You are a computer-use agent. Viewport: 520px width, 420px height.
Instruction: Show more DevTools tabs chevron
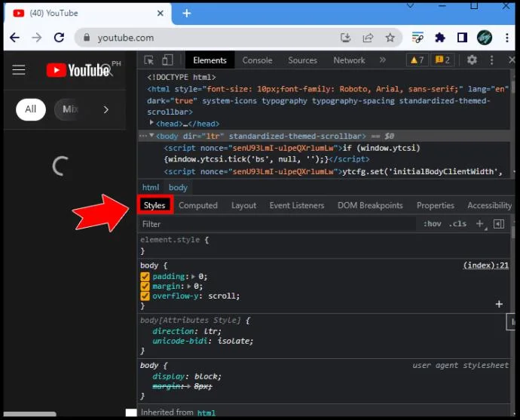tap(383, 60)
